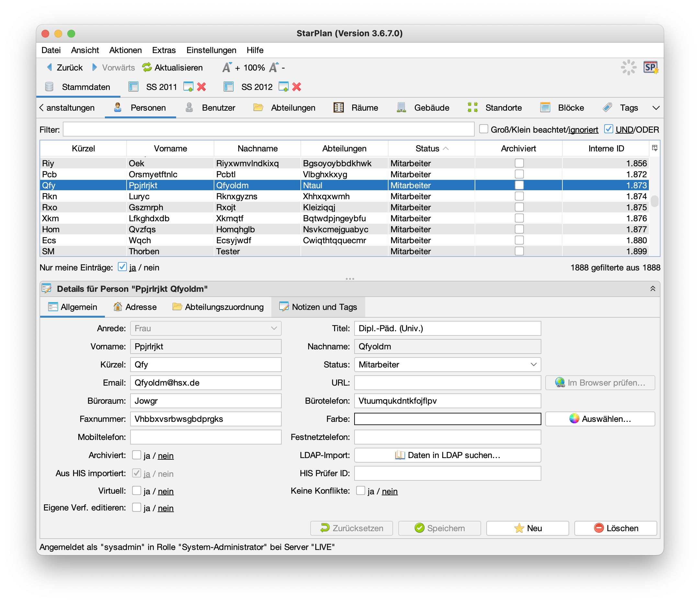Click the table column configuration icon
This screenshot has height=603, width=700.
point(655,148)
